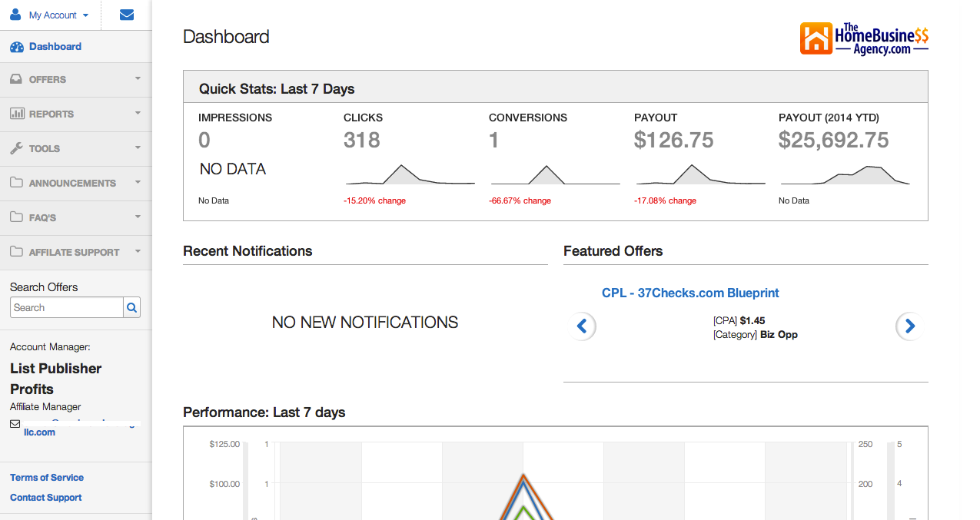This screenshot has height=520, width=980.
Task: Focus the Search Offers input field
Action: tap(67, 307)
